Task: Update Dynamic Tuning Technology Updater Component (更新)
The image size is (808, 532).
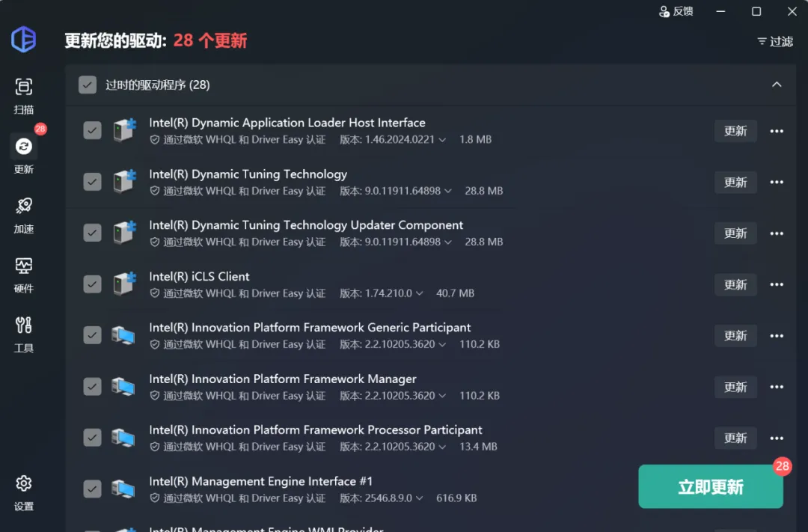Action: click(735, 233)
